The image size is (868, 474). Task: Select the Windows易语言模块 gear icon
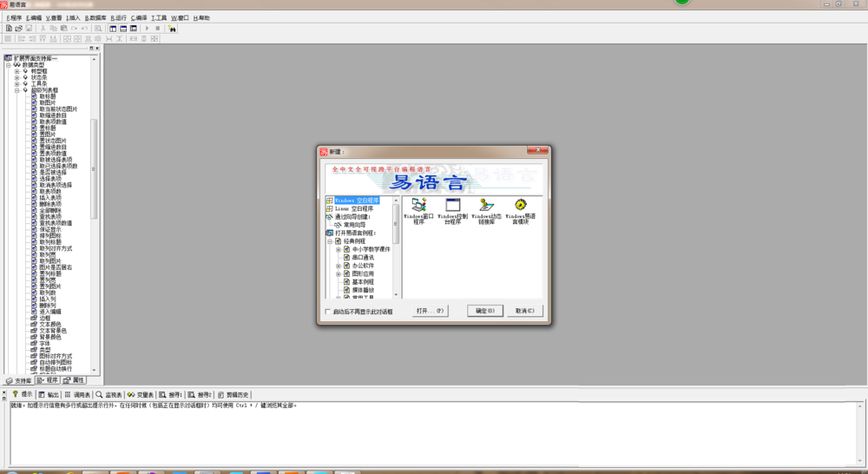click(520, 205)
